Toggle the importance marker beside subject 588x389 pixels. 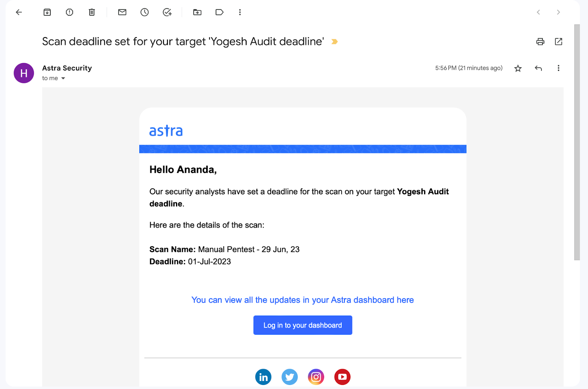click(x=334, y=42)
